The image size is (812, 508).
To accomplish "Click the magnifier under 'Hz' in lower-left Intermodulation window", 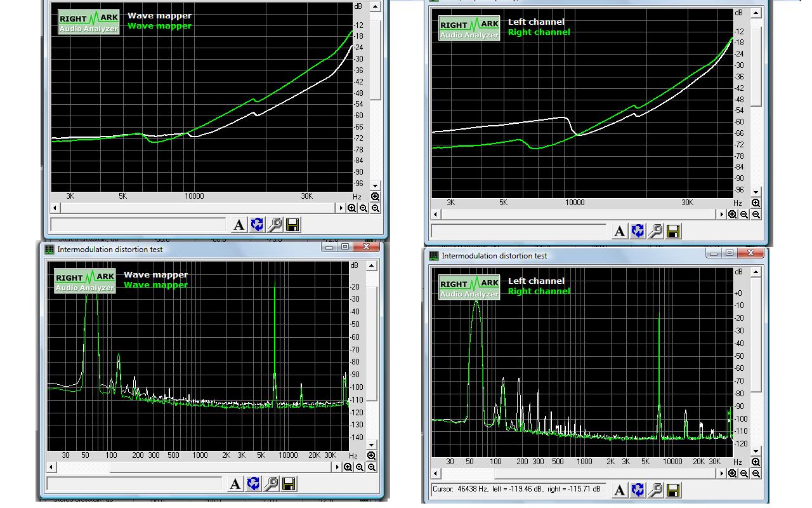I will click(372, 456).
